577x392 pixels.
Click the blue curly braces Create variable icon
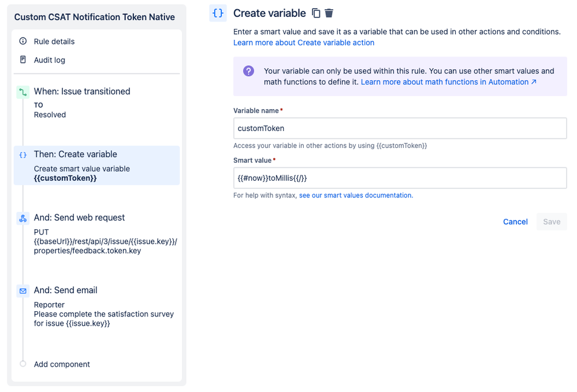217,13
